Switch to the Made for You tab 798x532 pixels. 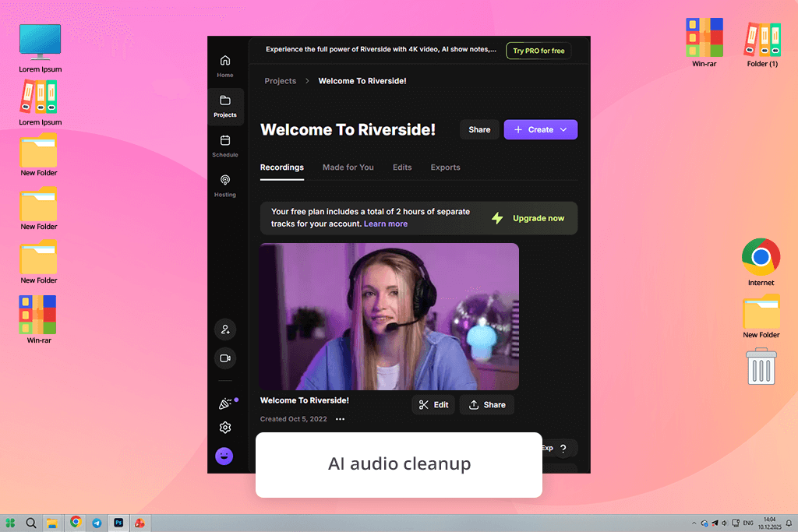pyautogui.click(x=348, y=167)
